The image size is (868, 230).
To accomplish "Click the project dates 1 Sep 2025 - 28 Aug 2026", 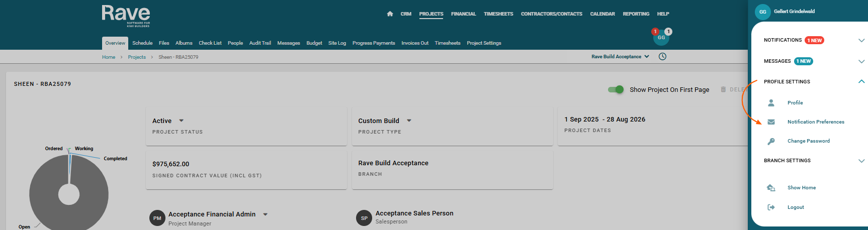I will tap(604, 120).
